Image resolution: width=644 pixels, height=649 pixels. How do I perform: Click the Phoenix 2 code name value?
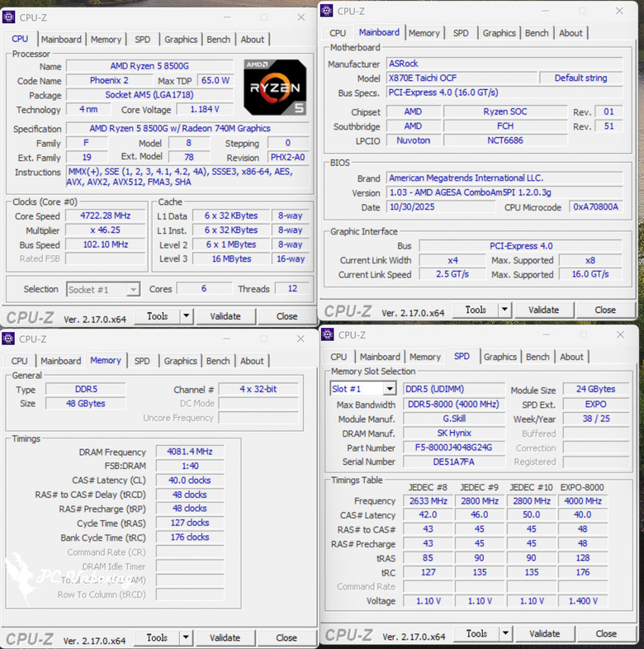click(x=109, y=80)
